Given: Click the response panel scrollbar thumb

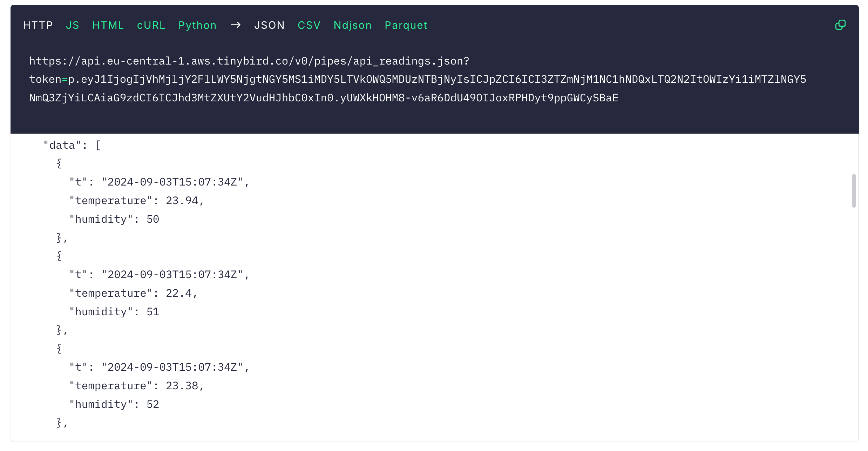Looking at the screenshot, I should point(854,190).
